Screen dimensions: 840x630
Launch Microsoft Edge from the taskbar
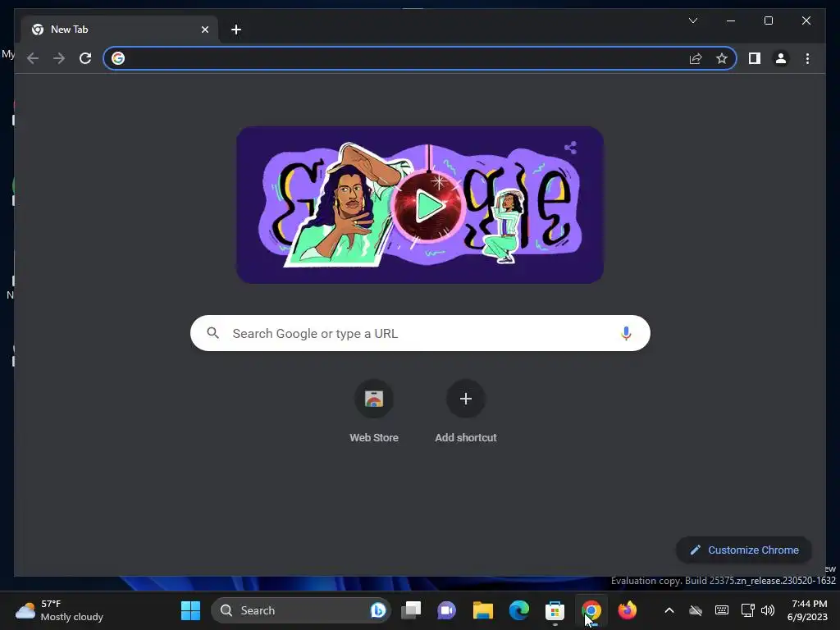(518, 610)
